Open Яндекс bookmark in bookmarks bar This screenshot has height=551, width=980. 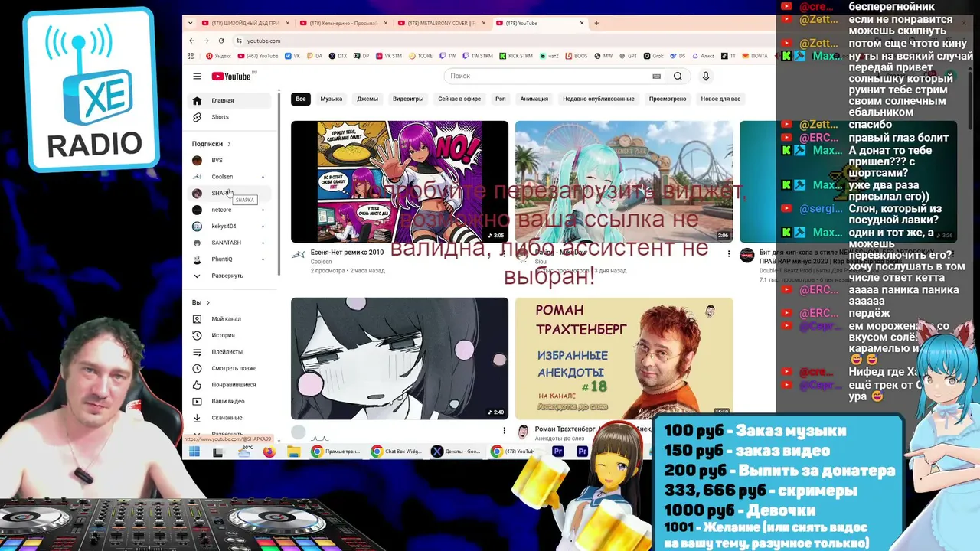tap(218, 56)
